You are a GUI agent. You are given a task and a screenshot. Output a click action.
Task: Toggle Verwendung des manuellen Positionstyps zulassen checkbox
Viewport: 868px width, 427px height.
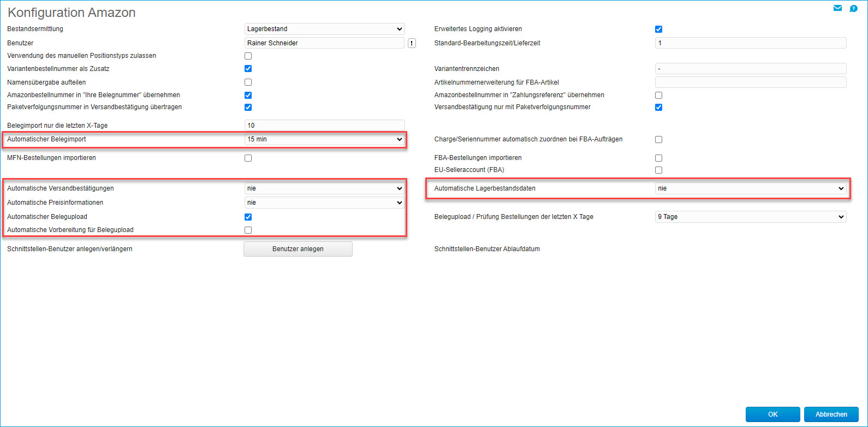[x=248, y=56]
